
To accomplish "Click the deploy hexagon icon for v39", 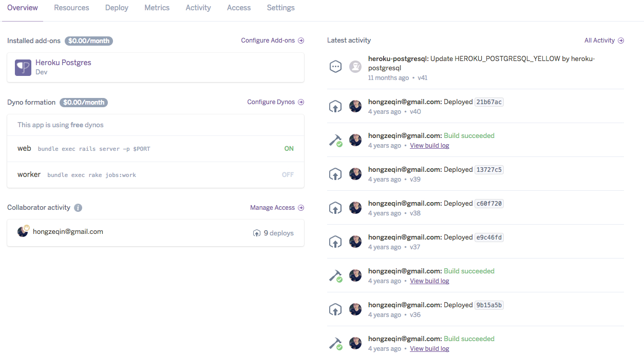I will (x=335, y=174).
